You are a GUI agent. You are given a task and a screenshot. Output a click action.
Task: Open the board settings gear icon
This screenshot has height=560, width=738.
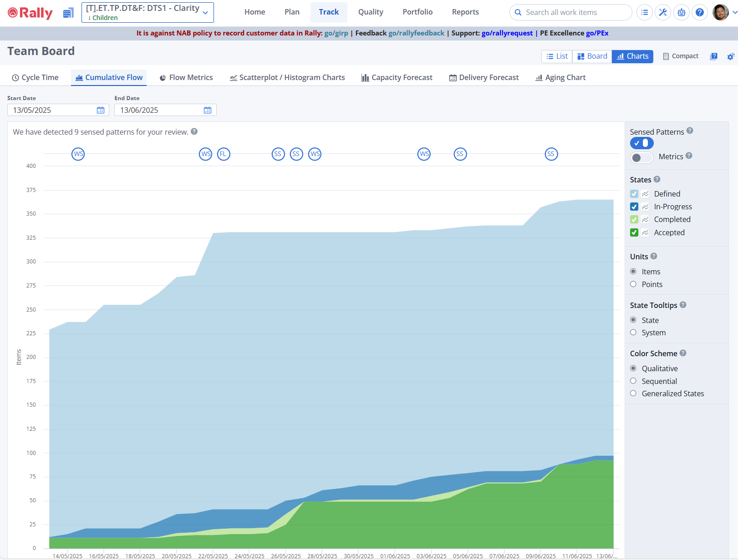(731, 56)
